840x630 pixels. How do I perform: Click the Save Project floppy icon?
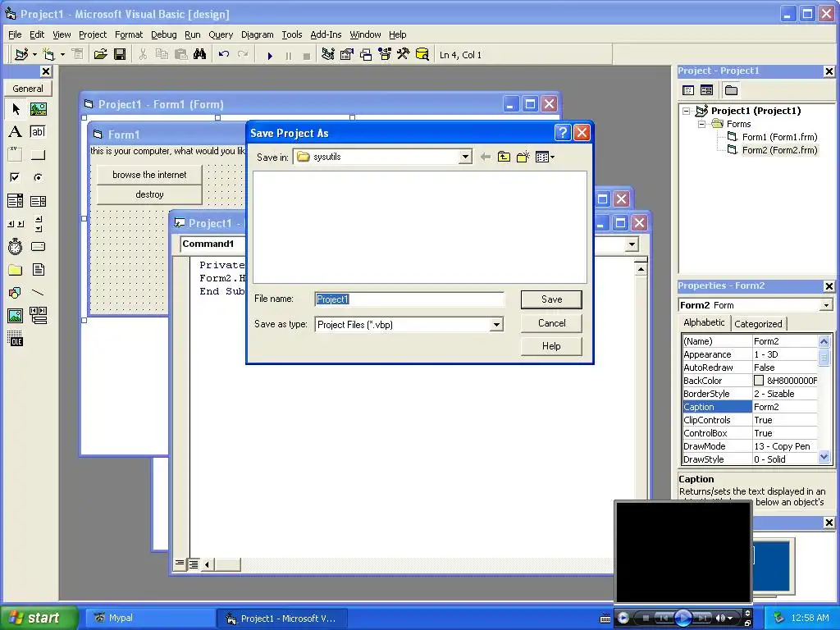[x=120, y=55]
